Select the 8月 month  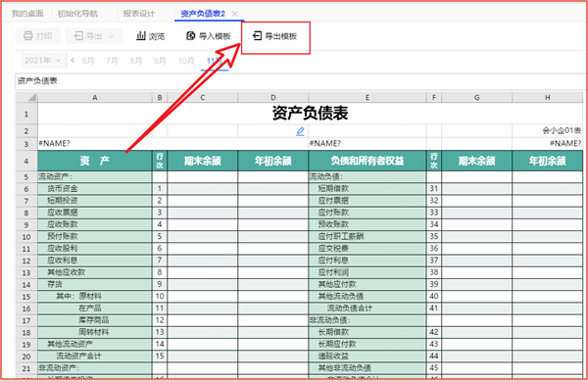click(136, 61)
